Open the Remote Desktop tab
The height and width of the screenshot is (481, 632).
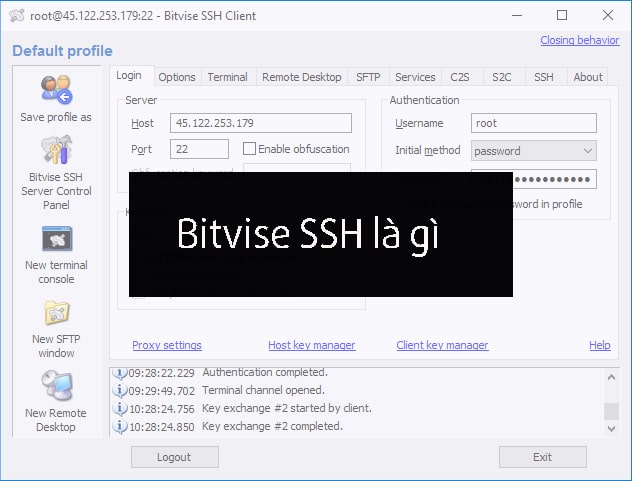click(301, 77)
